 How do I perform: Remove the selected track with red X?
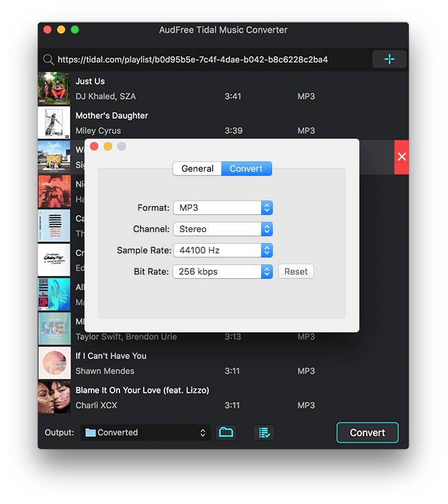(401, 157)
